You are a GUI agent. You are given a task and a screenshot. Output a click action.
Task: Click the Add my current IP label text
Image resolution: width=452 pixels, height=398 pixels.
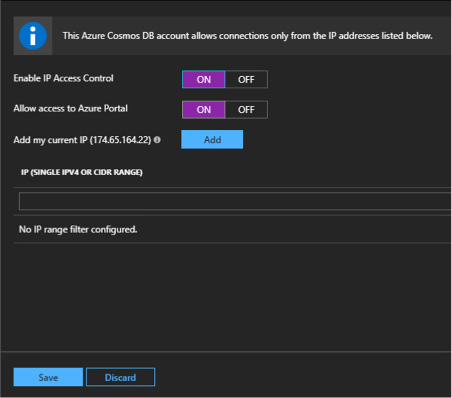click(82, 140)
